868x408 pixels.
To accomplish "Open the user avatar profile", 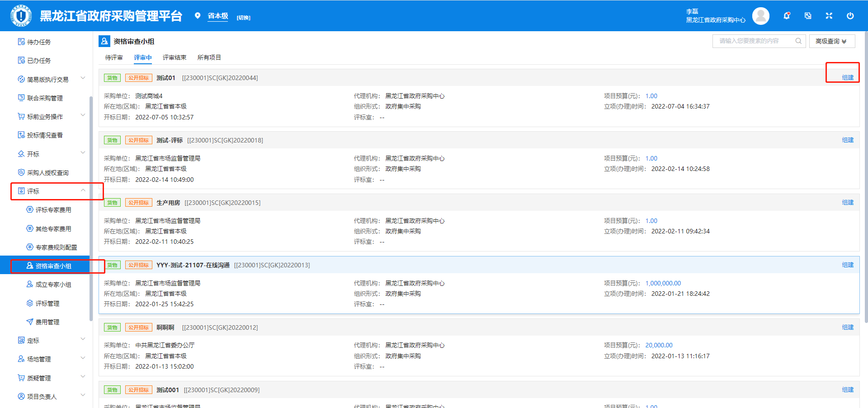I will [x=761, y=16].
